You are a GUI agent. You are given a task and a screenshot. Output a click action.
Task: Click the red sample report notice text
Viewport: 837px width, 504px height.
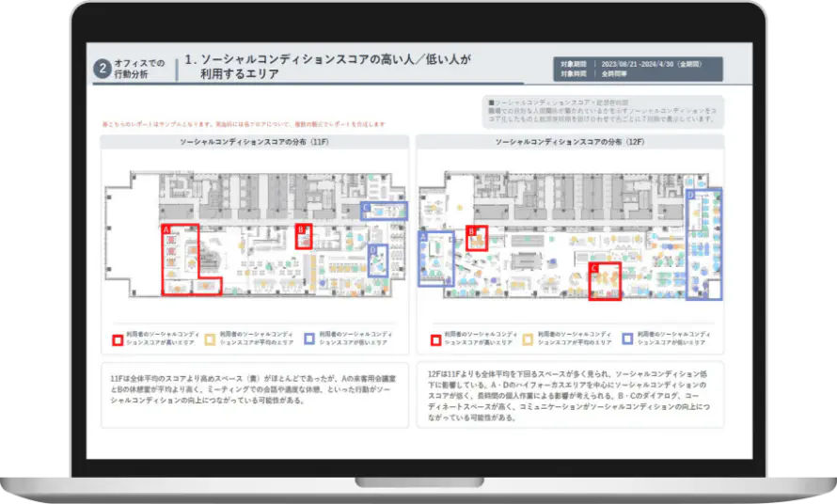click(x=243, y=124)
